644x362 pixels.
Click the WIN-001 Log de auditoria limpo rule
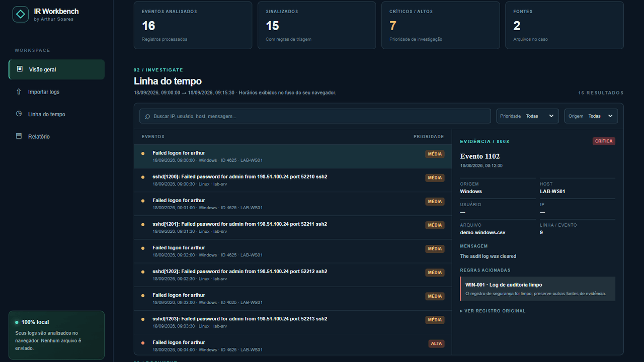point(537,289)
